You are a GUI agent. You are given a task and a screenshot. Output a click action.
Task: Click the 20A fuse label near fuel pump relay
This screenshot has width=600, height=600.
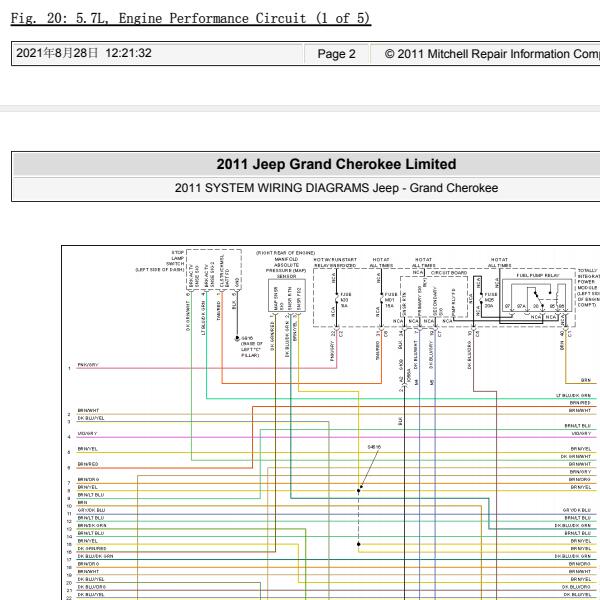click(x=490, y=300)
